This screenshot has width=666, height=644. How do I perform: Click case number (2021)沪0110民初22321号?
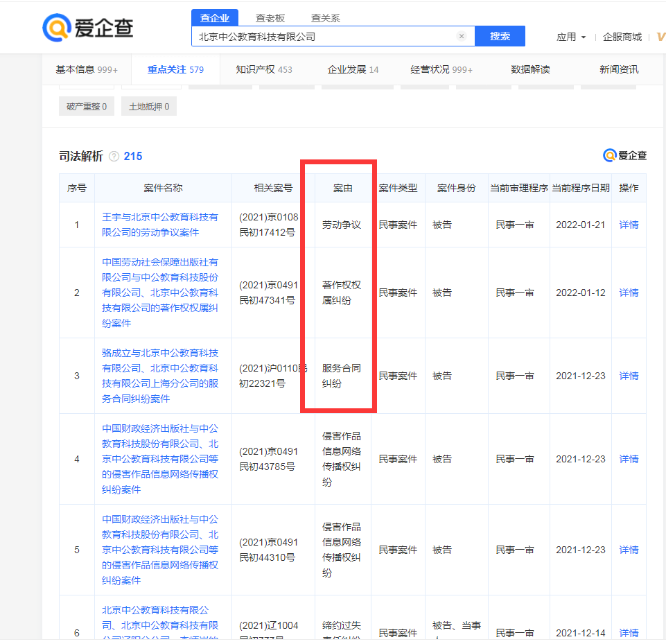273,376
